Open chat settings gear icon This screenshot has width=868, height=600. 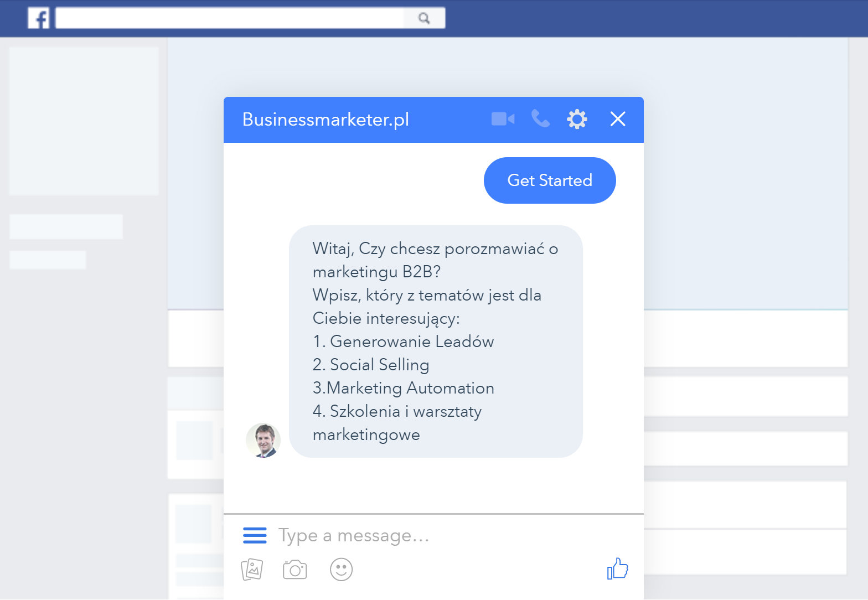click(x=577, y=119)
